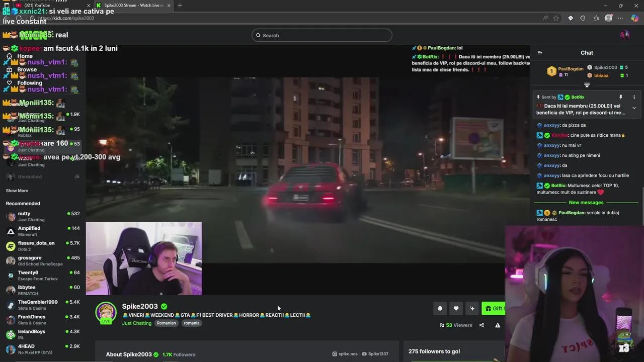Bookmark the page with the star icon
The image size is (644, 362).
coord(556,18)
